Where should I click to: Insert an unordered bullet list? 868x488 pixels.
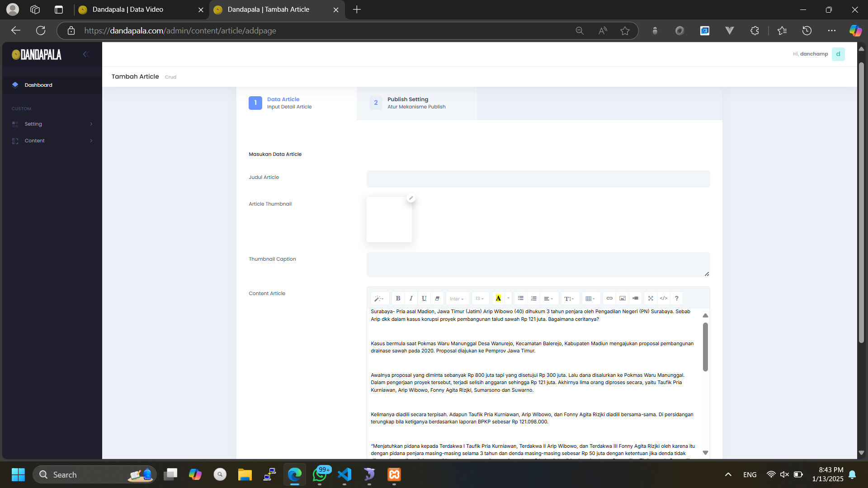click(x=521, y=299)
